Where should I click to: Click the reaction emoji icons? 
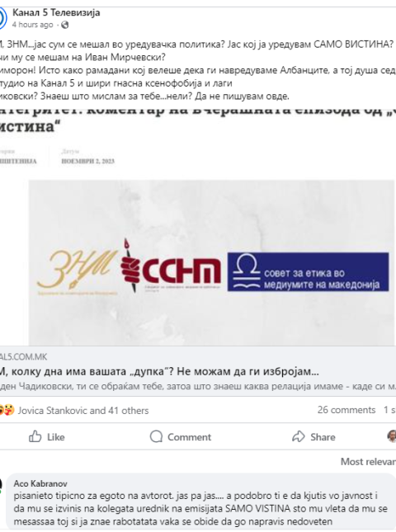[x=7, y=410]
